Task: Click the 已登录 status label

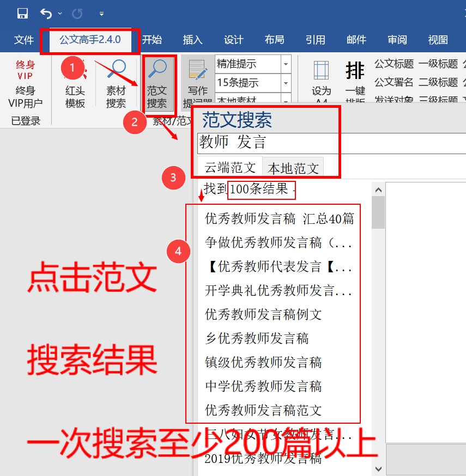Action: pyautogui.click(x=26, y=121)
